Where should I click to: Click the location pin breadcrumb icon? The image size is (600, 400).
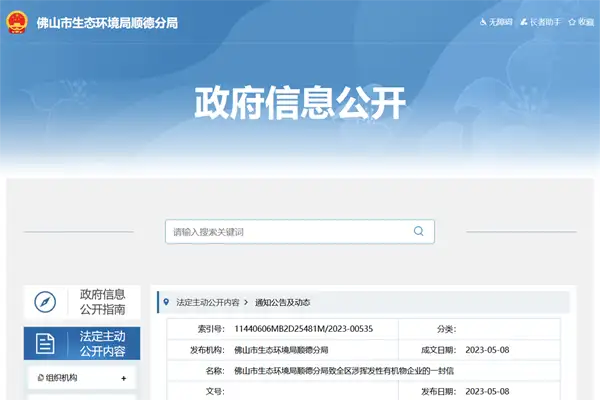pos(166,302)
